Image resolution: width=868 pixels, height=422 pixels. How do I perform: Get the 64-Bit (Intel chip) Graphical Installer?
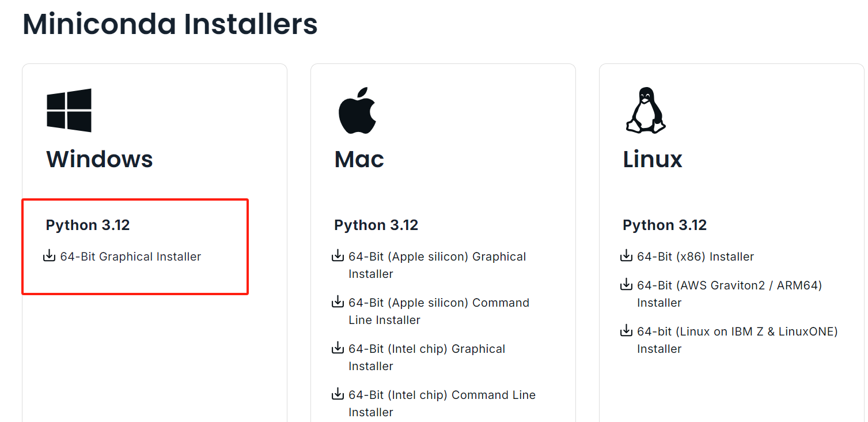coord(427,349)
